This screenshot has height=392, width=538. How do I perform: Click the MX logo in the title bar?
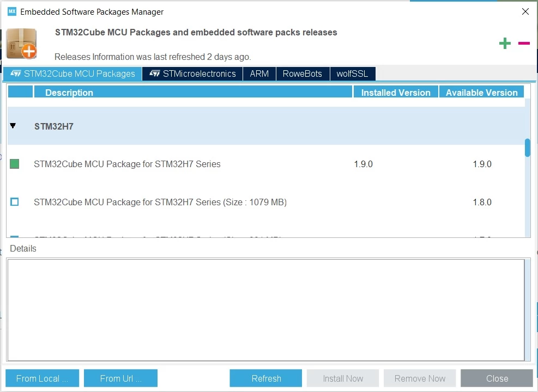pos(12,11)
